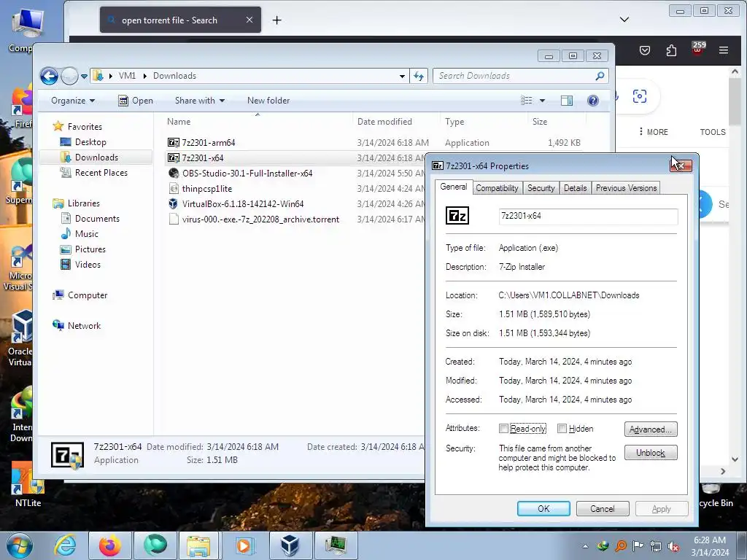Select thinpcsp1lite file
Viewport: 747px width, 560px height.
pyautogui.click(x=206, y=189)
